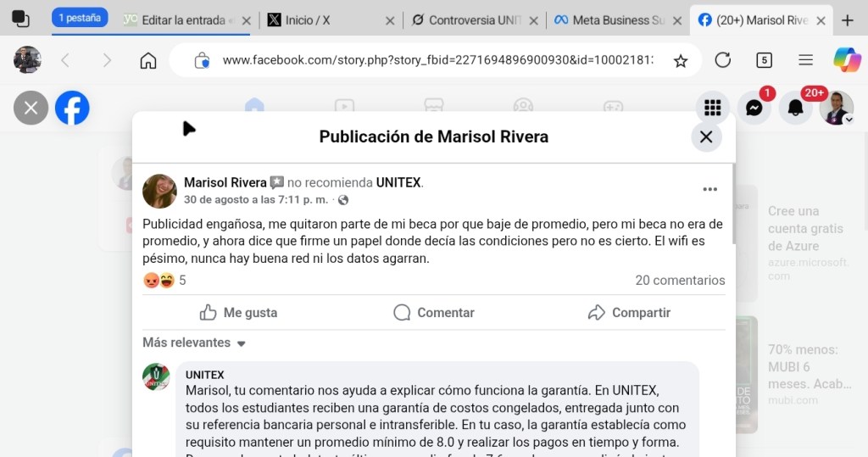Go to browser home page
Screen dimensions: 868x457
coord(148,60)
